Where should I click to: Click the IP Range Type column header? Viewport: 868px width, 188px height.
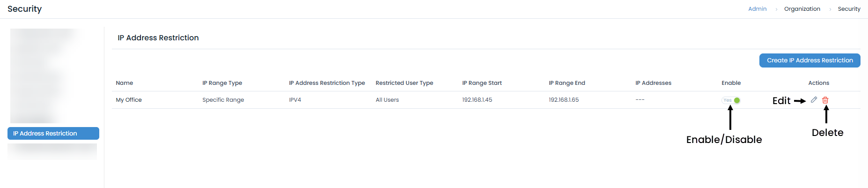[222, 83]
